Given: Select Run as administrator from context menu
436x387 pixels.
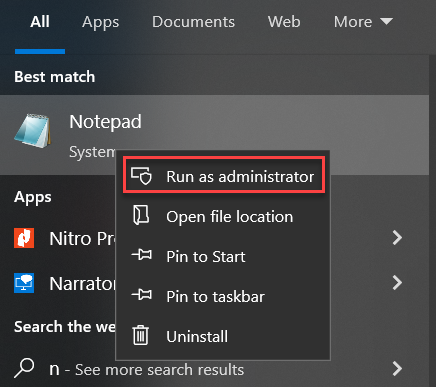Looking at the screenshot, I should pyautogui.click(x=224, y=176).
